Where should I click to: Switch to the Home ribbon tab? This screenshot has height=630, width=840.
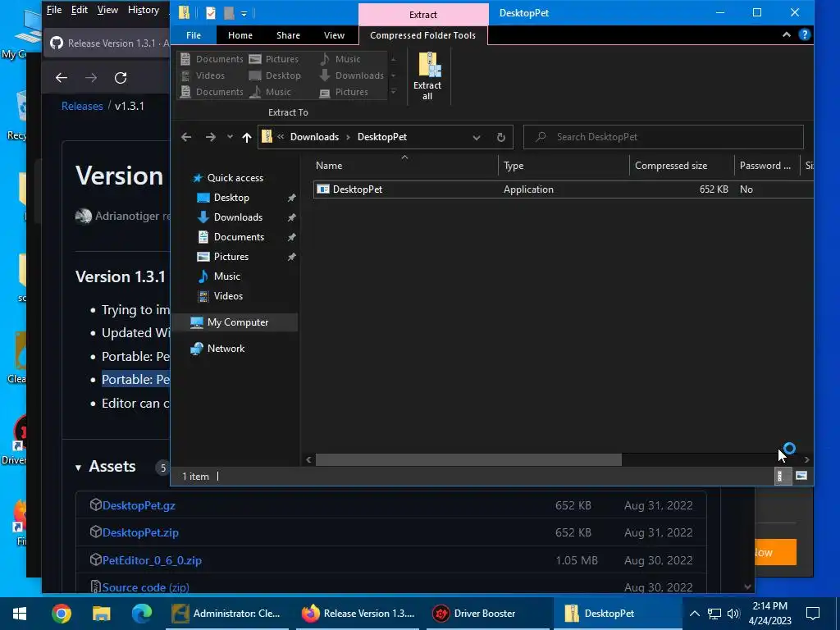(x=240, y=35)
